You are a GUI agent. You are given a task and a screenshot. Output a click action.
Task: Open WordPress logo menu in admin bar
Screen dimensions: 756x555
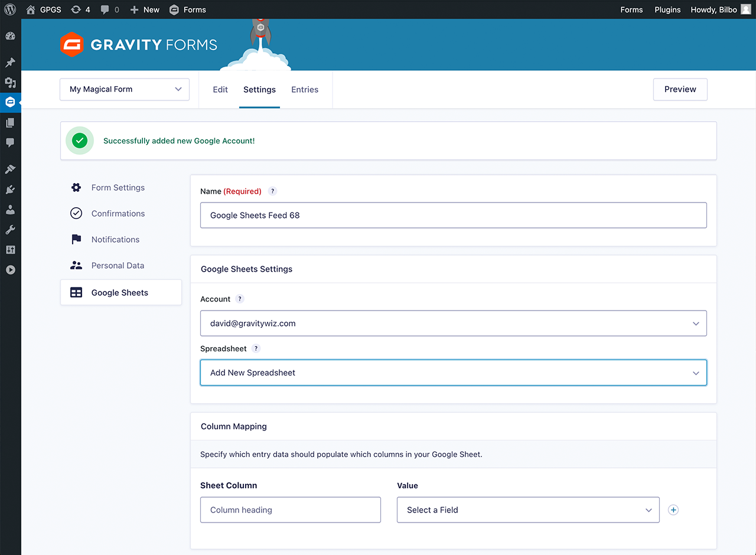point(10,9)
